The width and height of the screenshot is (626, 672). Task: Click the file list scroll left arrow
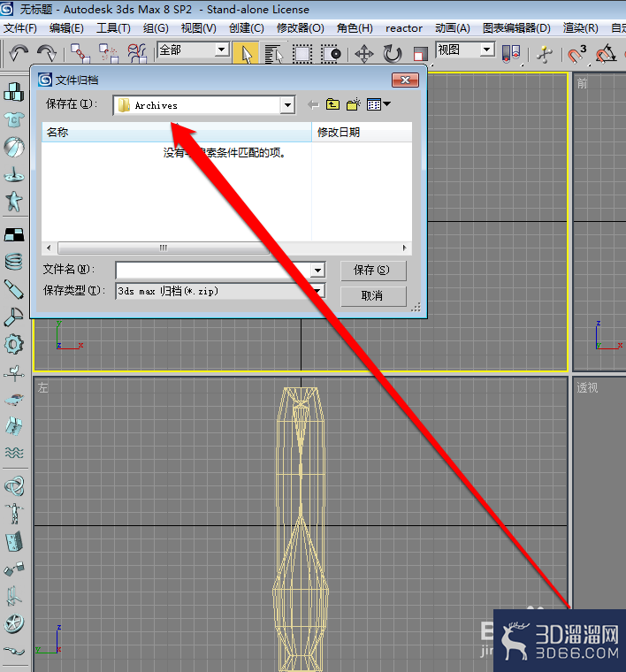pyautogui.click(x=49, y=248)
